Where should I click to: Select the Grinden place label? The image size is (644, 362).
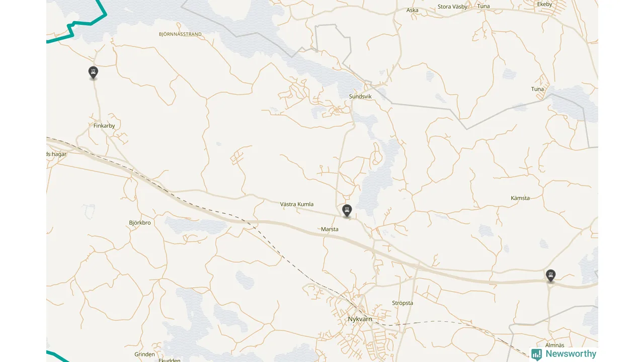point(144,354)
